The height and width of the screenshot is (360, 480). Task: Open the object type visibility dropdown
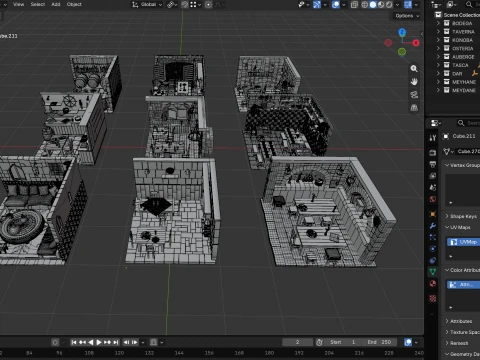click(303, 5)
